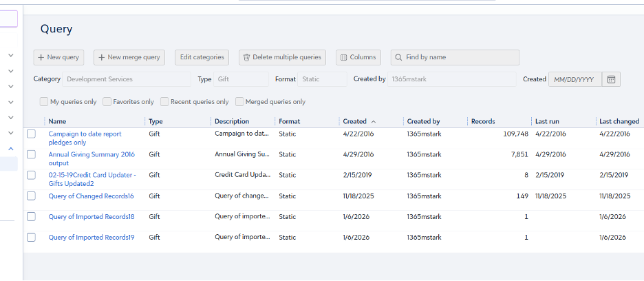
Task: Collapse the sidebar section with up chevron
Action: (x=11, y=149)
